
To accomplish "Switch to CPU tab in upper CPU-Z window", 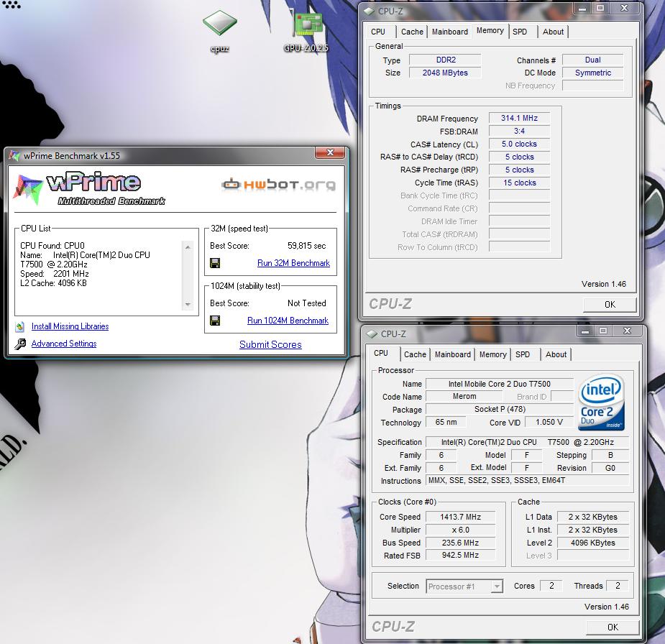I will [378, 32].
